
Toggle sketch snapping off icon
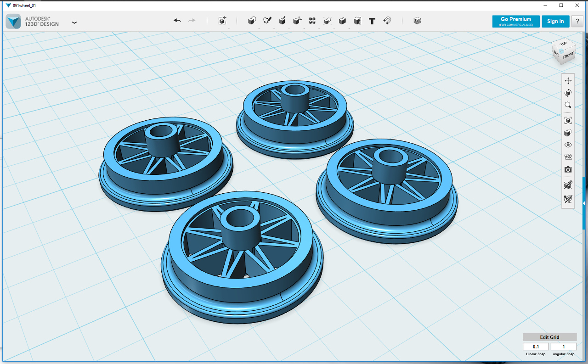pyautogui.click(x=568, y=199)
